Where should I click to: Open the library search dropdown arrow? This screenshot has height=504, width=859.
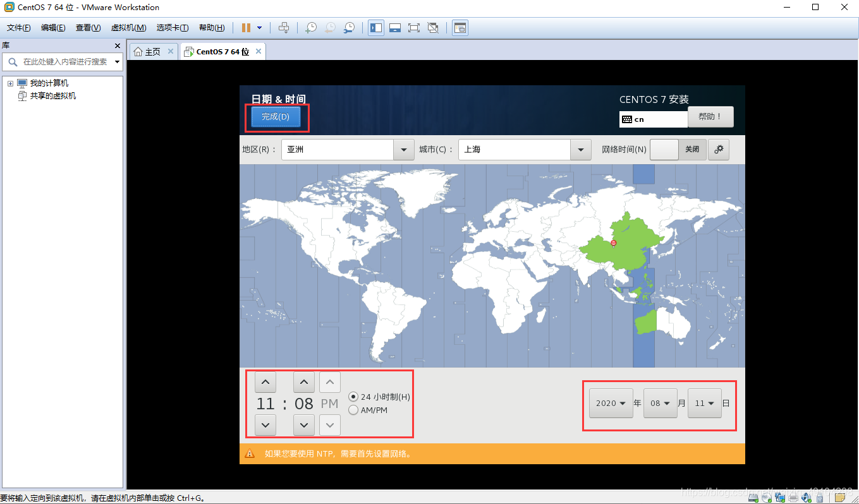(x=117, y=62)
